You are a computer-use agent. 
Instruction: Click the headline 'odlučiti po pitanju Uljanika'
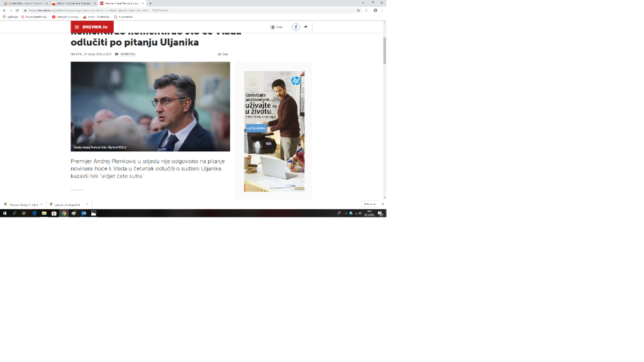pyautogui.click(x=135, y=42)
